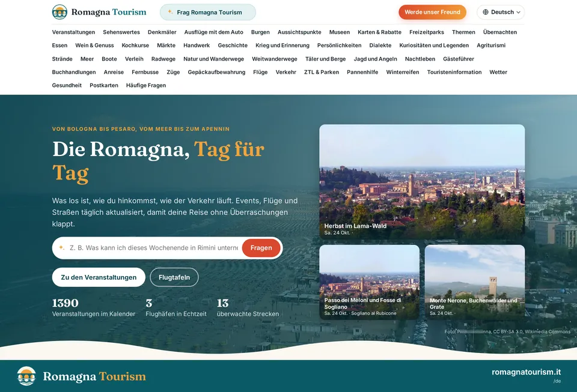Click the Romagna Tourism header wordmark

pyautogui.click(x=109, y=12)
